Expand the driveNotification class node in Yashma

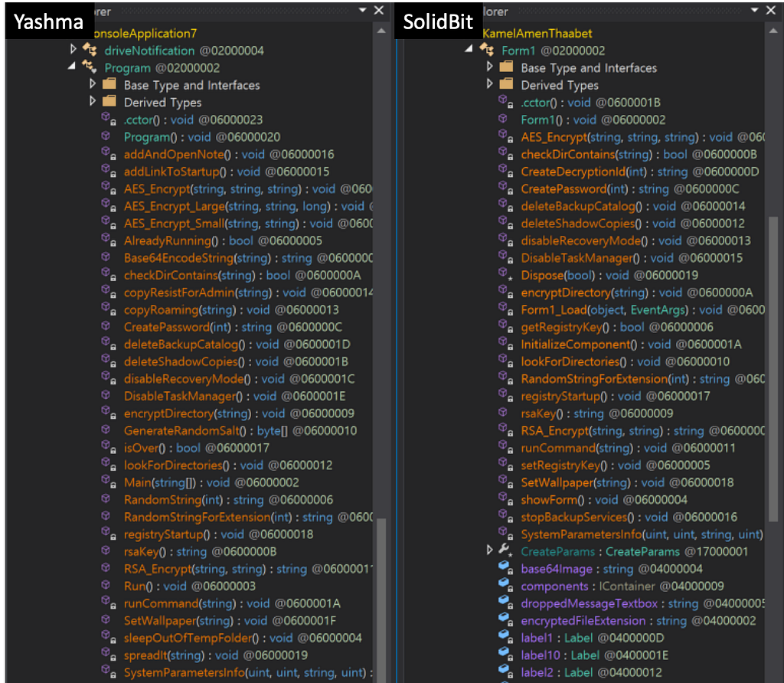point(73,48)
